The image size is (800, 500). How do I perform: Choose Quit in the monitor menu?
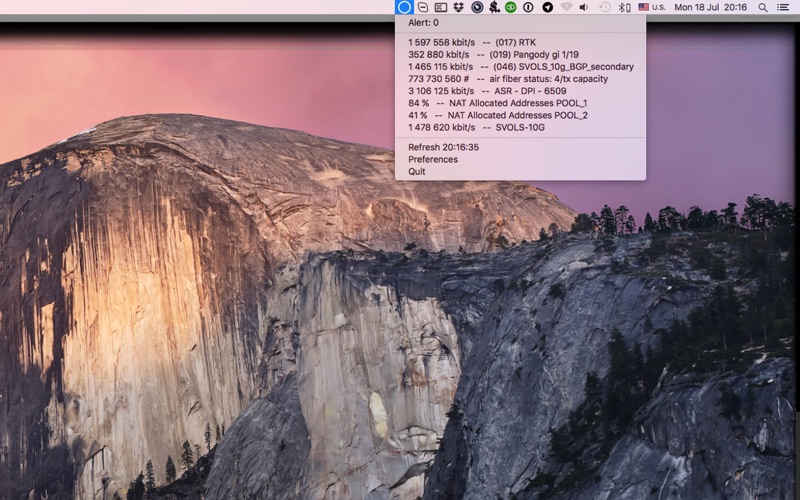[x=520, y=171]
